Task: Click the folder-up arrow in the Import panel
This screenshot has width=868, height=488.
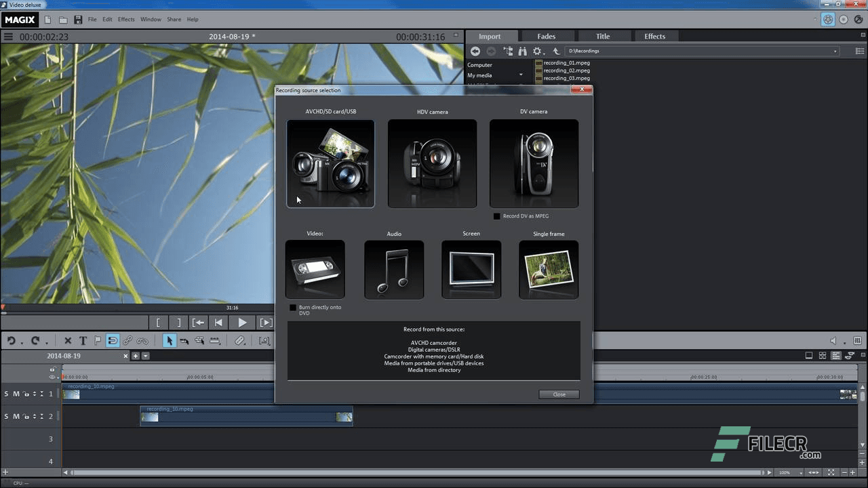Action: click(x=556, y=51)
